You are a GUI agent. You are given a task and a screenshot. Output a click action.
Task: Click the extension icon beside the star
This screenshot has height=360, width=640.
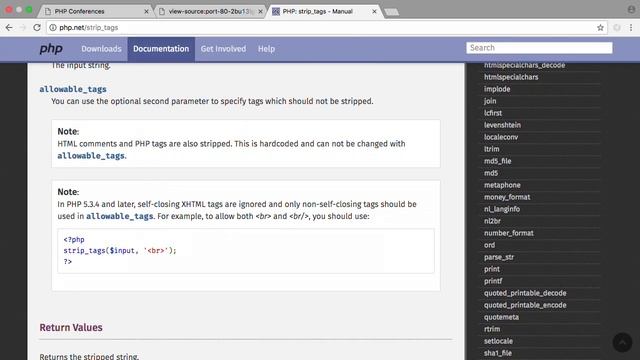(x=617, y=27)
